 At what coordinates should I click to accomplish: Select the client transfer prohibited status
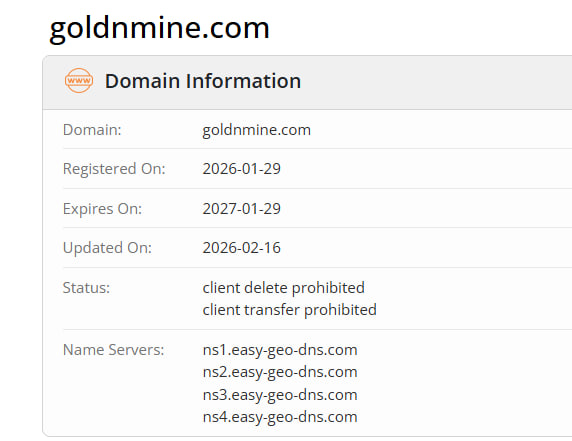pos(289,310)
